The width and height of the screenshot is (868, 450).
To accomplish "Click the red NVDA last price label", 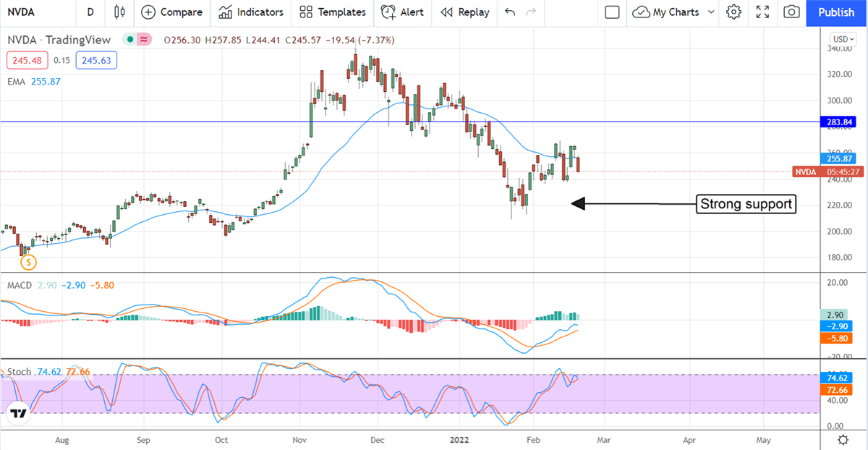I will click(x=805, y=171).
